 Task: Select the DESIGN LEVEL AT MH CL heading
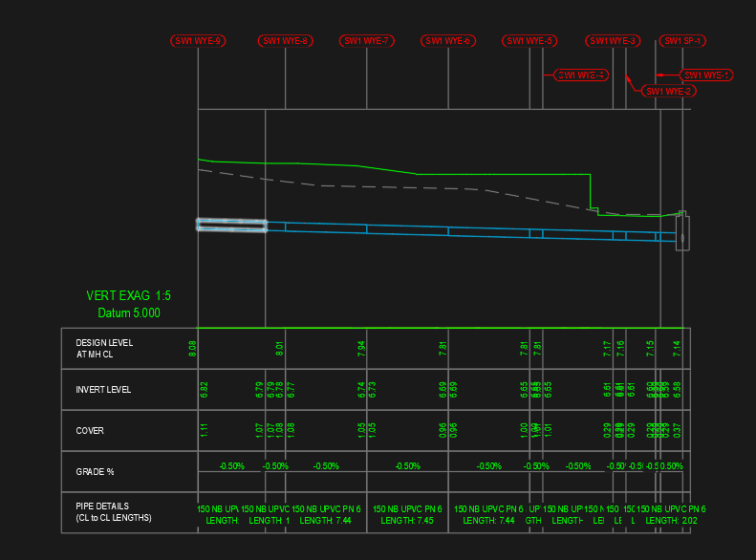(x=104, y=349)
